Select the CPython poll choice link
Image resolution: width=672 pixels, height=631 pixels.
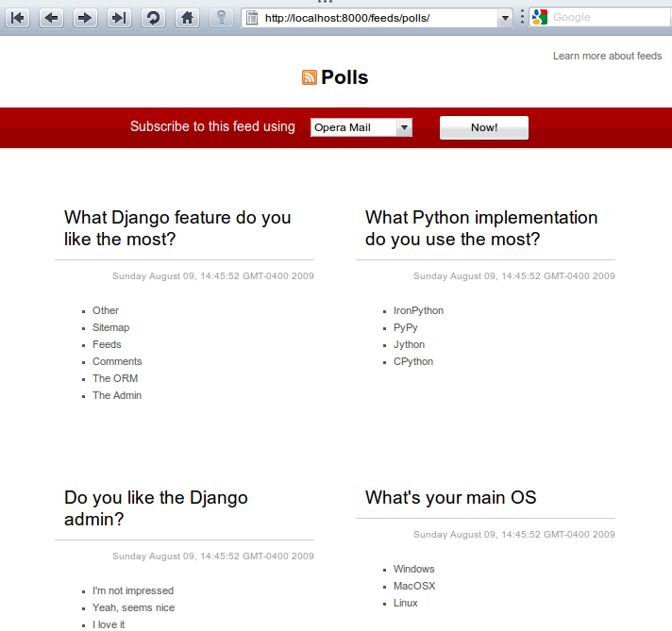point(413,361)
